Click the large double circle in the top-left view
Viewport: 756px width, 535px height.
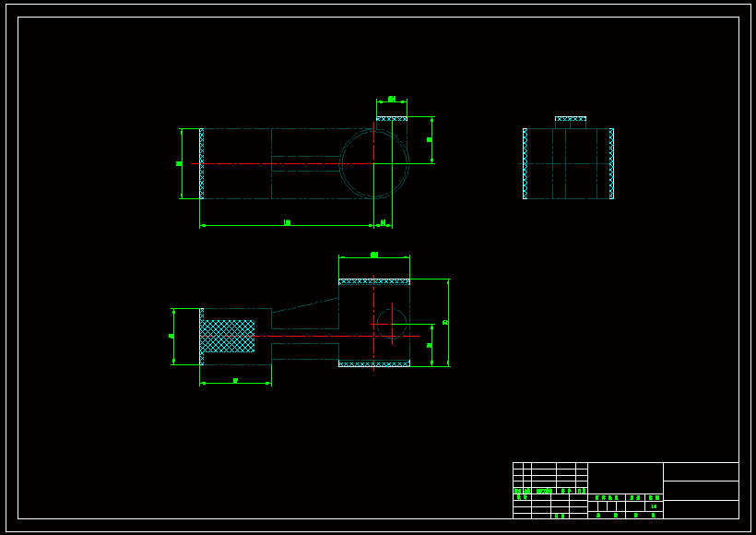pyautogui.click(x=374, y=163)
